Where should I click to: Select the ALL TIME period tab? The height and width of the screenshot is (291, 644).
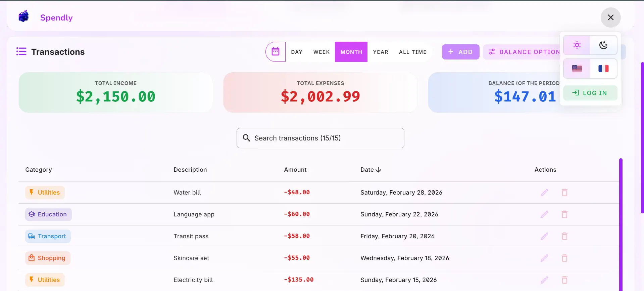point(412,52)
